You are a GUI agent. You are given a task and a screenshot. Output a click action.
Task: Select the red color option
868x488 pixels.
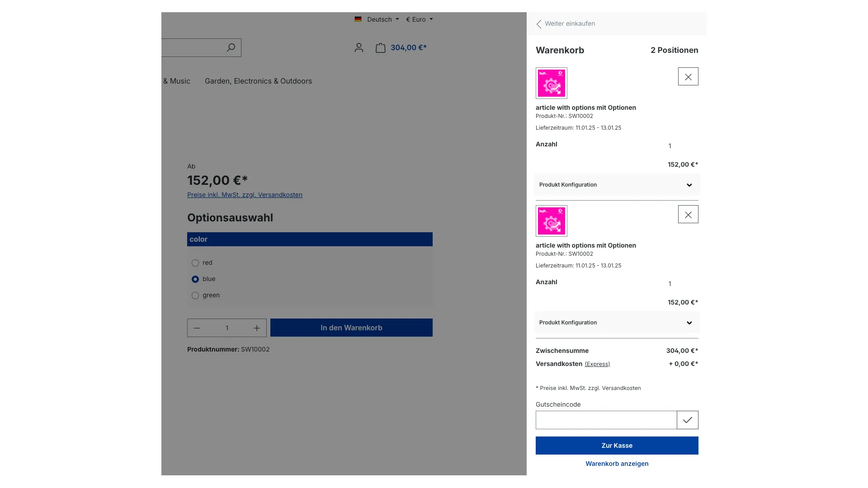(x=195, y=263)
